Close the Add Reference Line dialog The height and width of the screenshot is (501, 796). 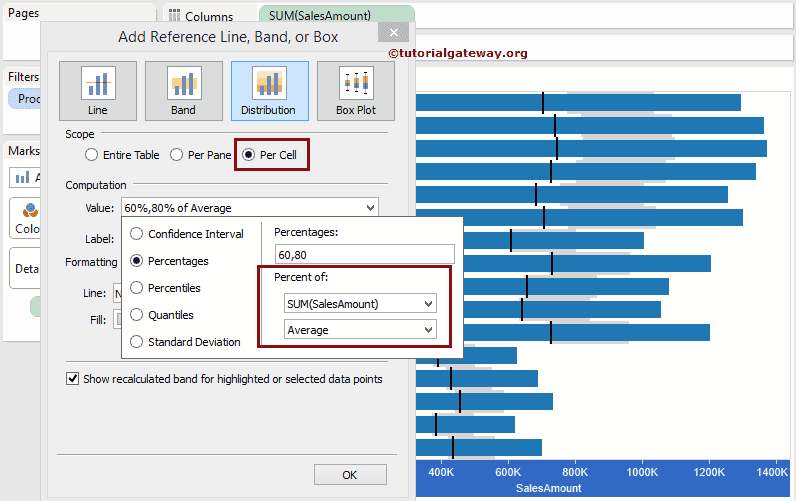(x=393, y=33)
